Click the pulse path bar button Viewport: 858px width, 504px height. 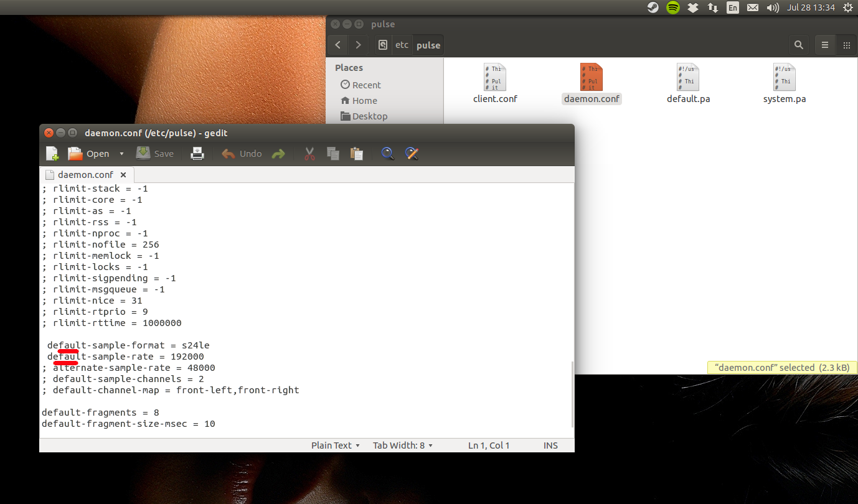tap(428, 45)
